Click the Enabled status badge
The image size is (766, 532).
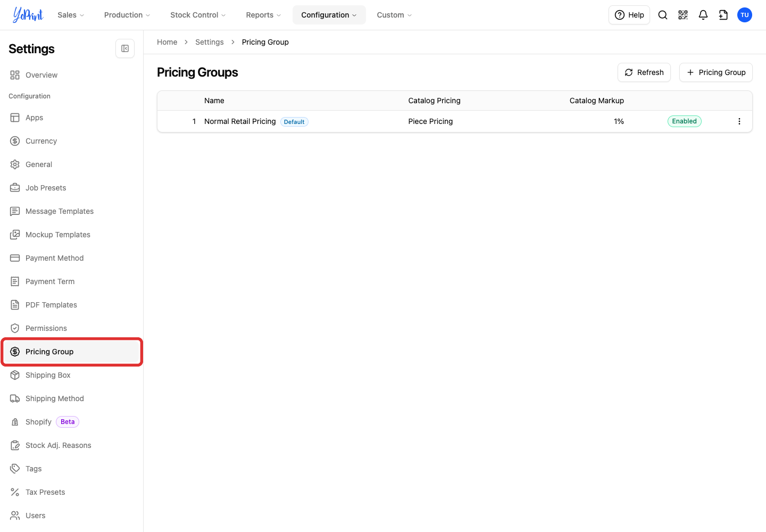pyautogui.click(x=685, y=121)
